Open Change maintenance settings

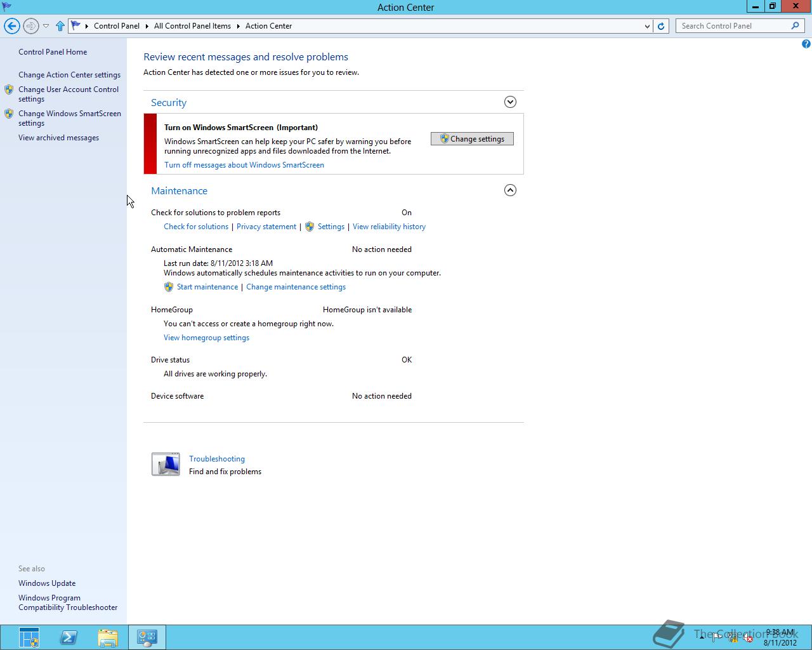point(296,287)
